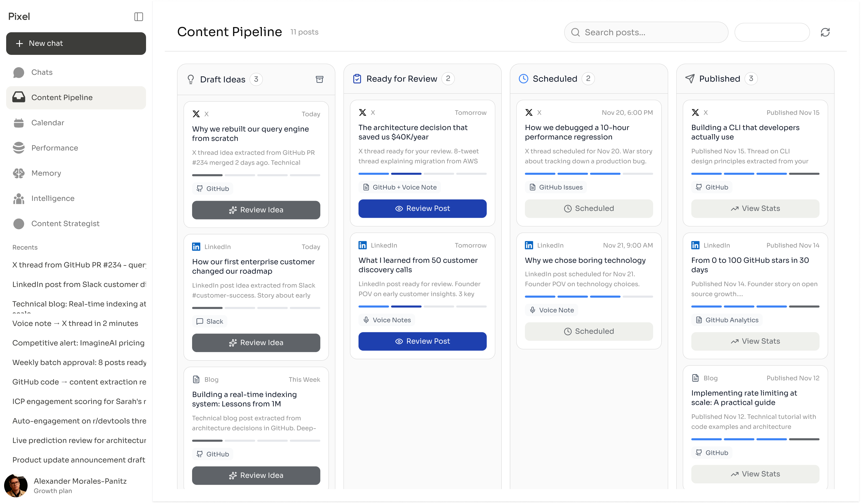Screen dimensions: 861x504
Task: Start a New chat
Action: (x=76, y=43)
